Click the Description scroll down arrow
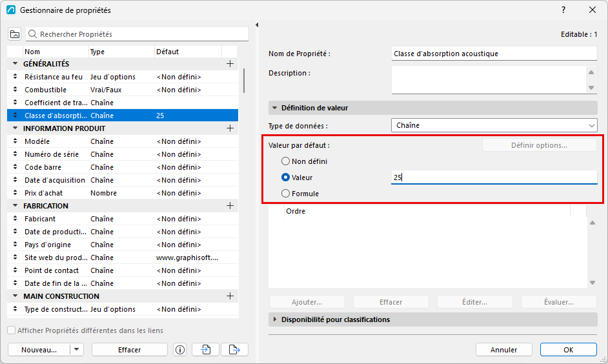This screenshot has width=608, height=364. pyautogui.click(x=591, y=88)
